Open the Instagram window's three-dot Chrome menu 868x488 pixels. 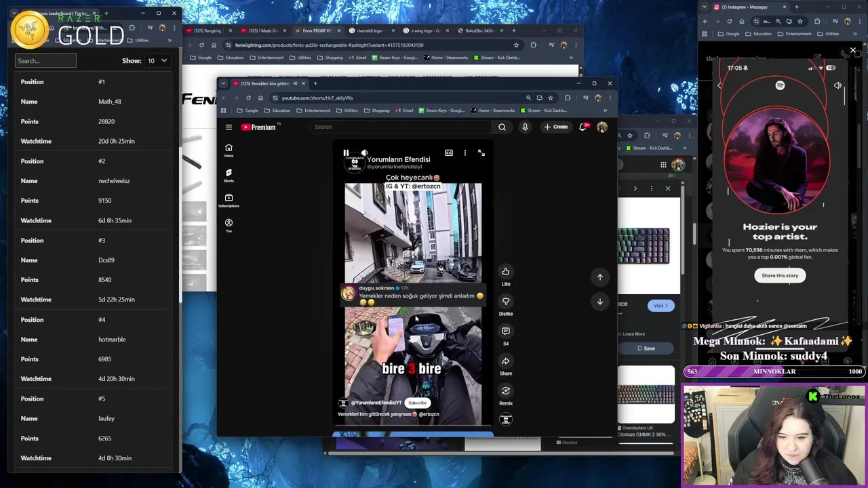(859, 21)
